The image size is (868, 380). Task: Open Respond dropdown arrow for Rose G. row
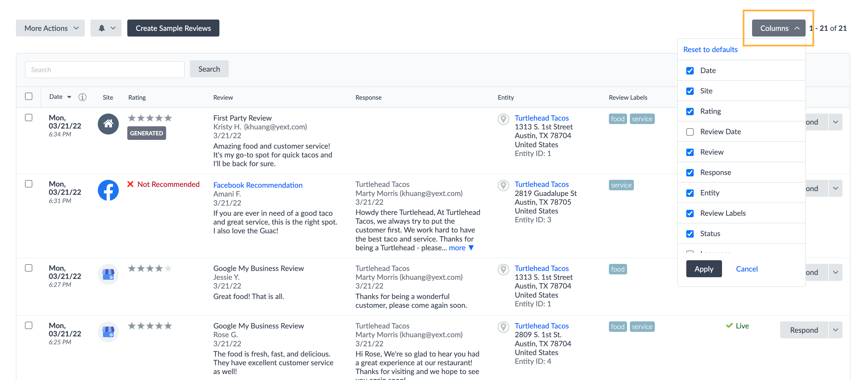click(835, 330)
